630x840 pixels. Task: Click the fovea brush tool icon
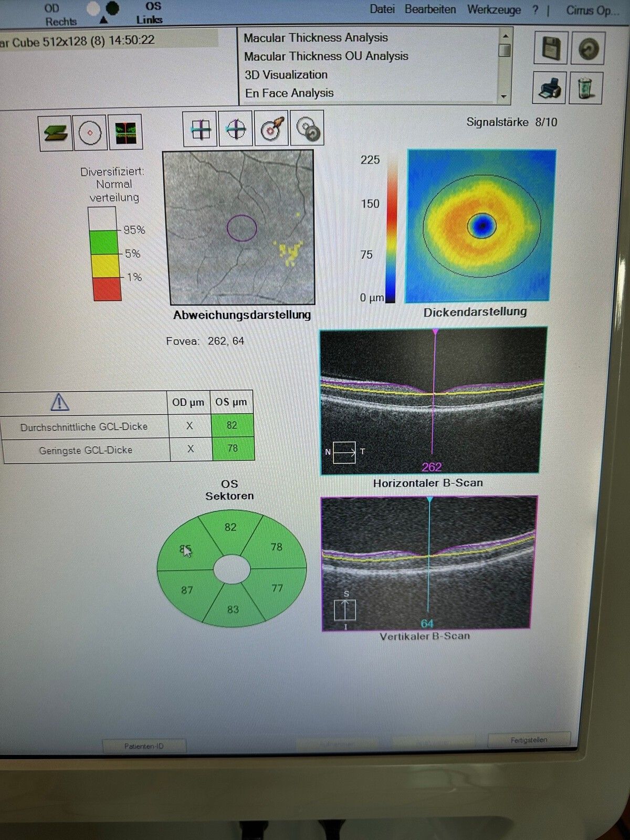coord(271,129)
